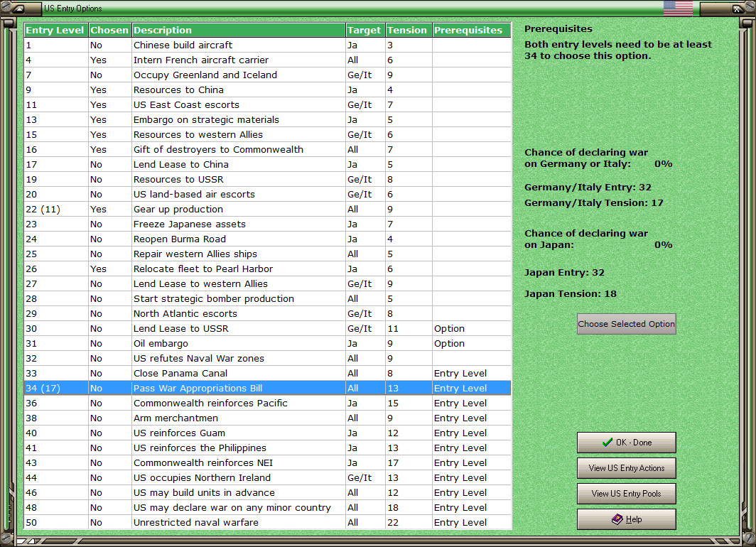Select Lend Lease to USSR row
Viewport: 756px width, 547px height.
click(268, 329)
